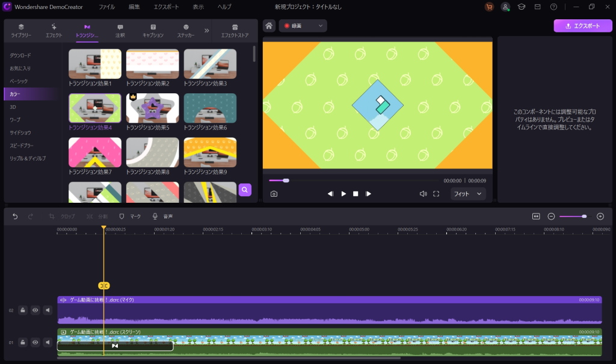616x364 pixels.
Task: Open the エクスポート menu in the menu bar
Action: (165, 7)
